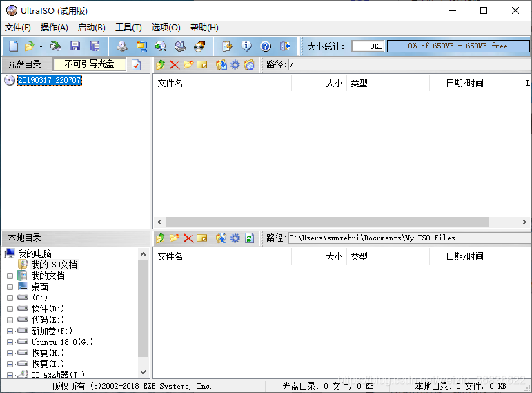Click the open file folder icon
The height and width of the screenshot is (393, 532).
coord(30,46)
